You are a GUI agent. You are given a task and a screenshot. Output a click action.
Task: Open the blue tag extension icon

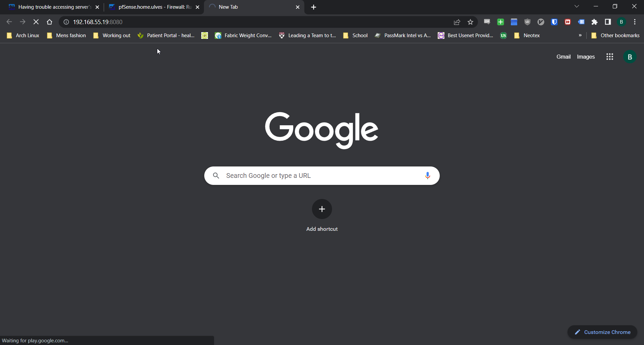(x=581, y=22)
